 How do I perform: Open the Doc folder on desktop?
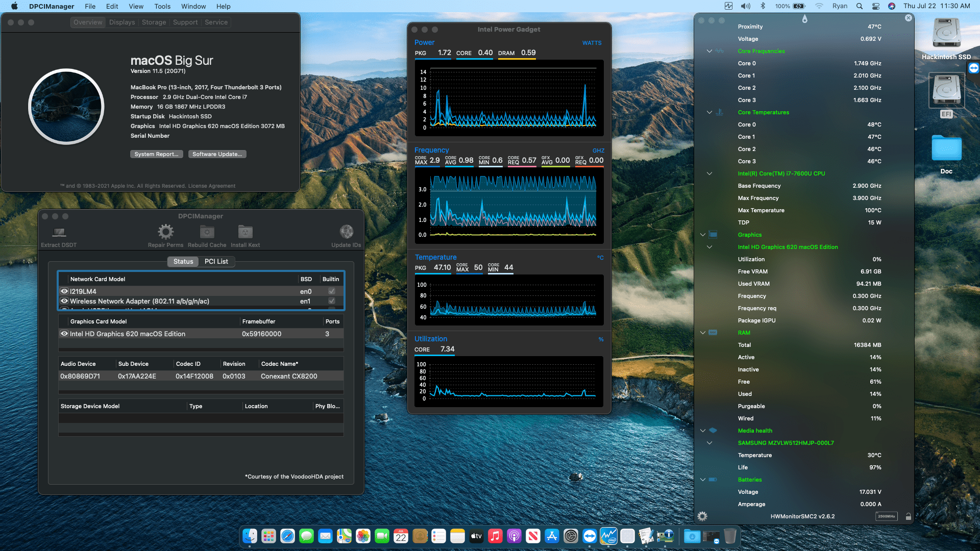[x=946, y=155]
